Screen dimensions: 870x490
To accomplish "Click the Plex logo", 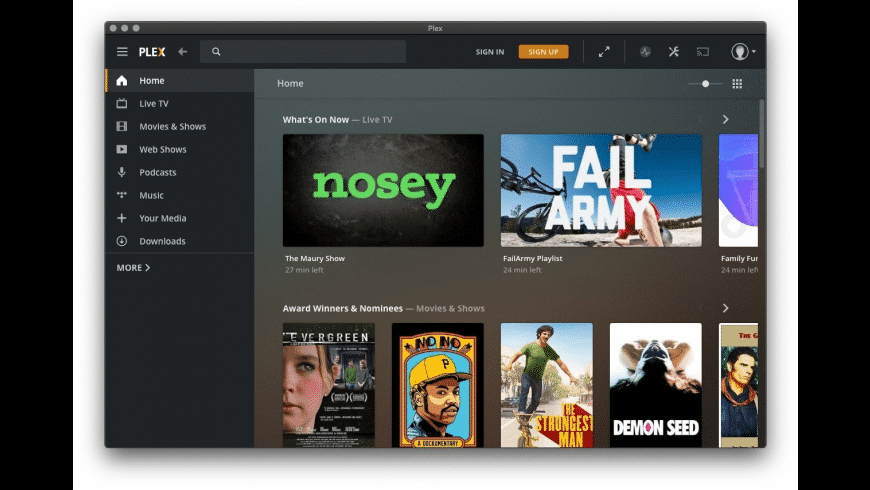I will pos(152,52).
